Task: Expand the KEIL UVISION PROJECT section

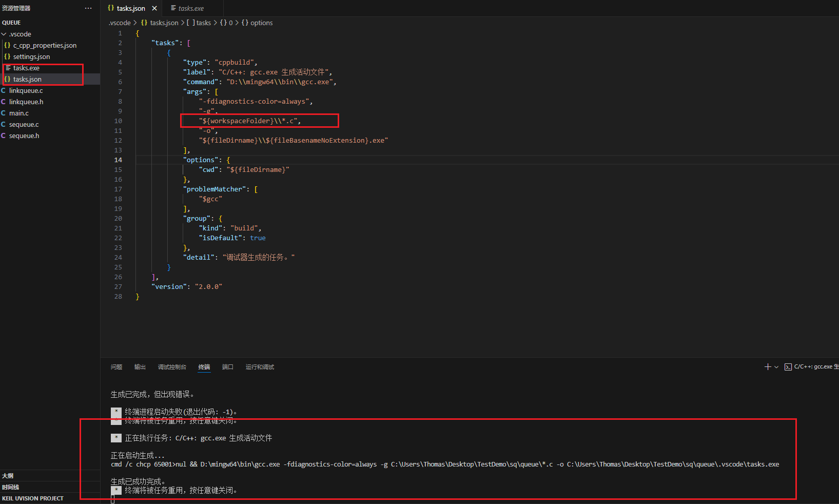Action: click(33, 498)
